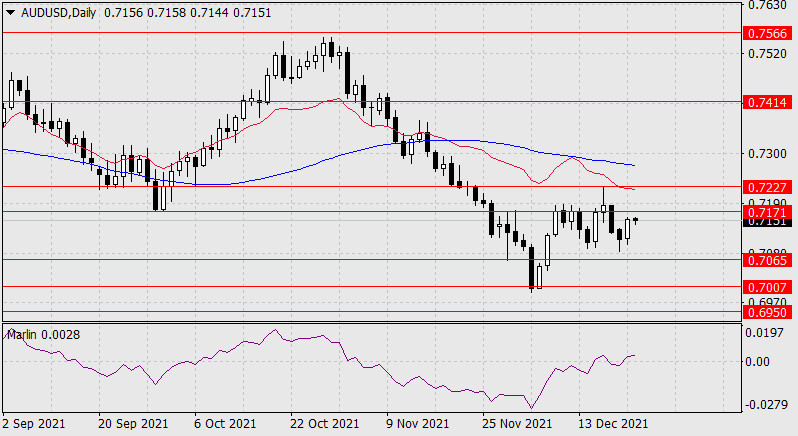Click the 0.7171 red price level label

pyautogui.click(x=767, y=212)
